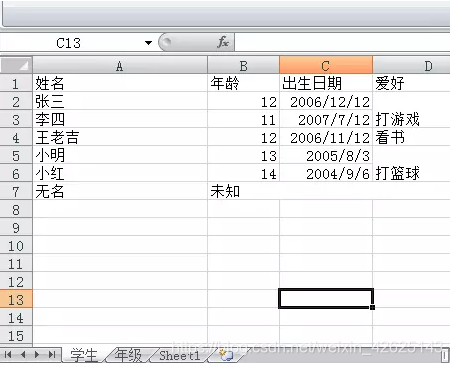Click the fx insert function icon
The image size is (453, 366).
223,43
